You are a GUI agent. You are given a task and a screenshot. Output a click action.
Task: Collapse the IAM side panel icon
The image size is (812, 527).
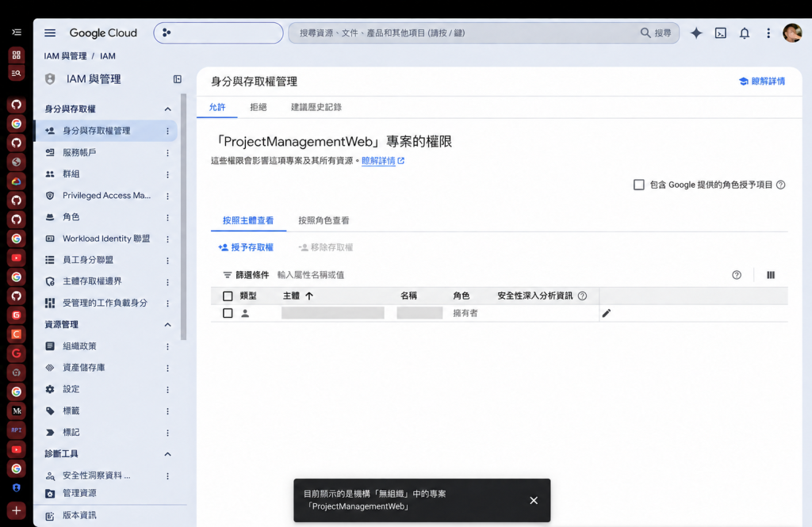coord(177,79)
